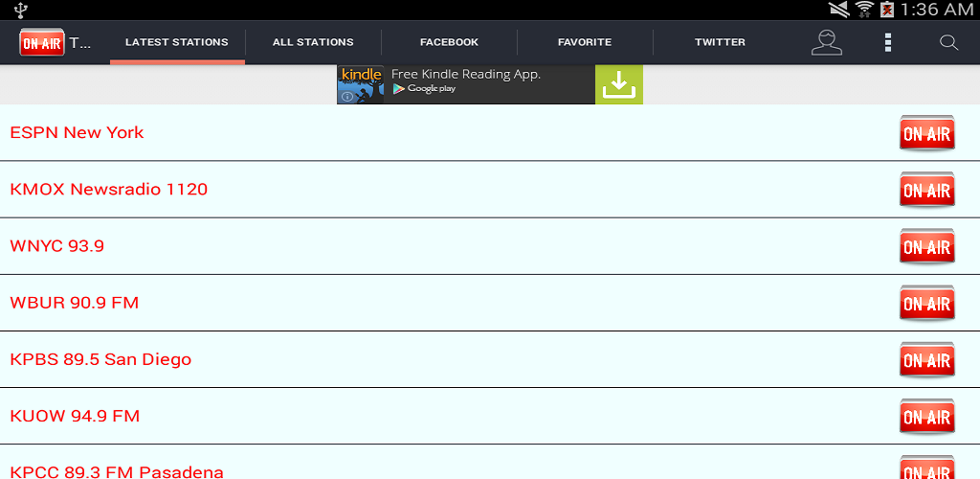Tap ON AIR button for WBUR 90.9 FM
Screen dimensions: 980x479
[x=926, y=304]
